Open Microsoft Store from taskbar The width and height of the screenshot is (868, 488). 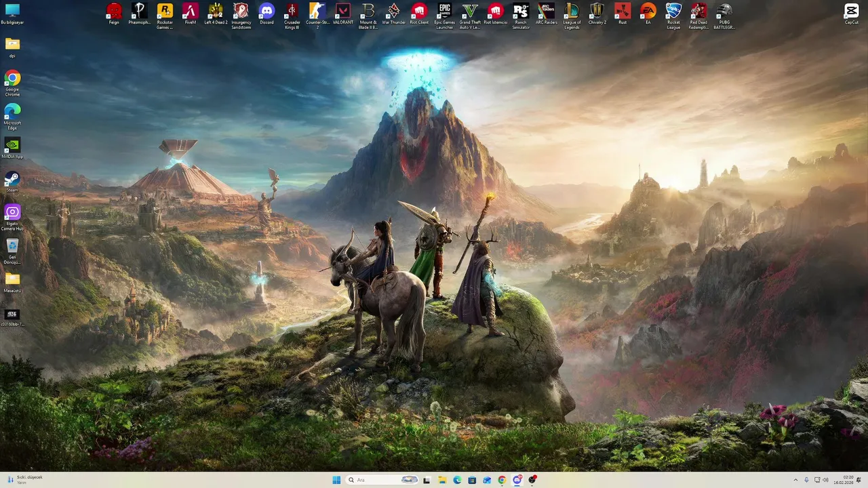(x=473, y=480)
